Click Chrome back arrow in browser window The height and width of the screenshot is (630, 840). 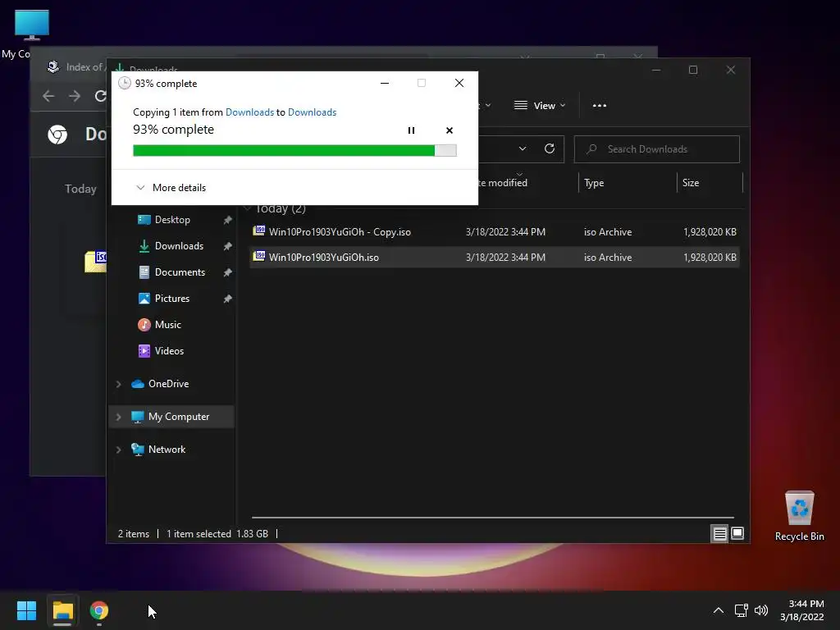click(x=48, y=96)
